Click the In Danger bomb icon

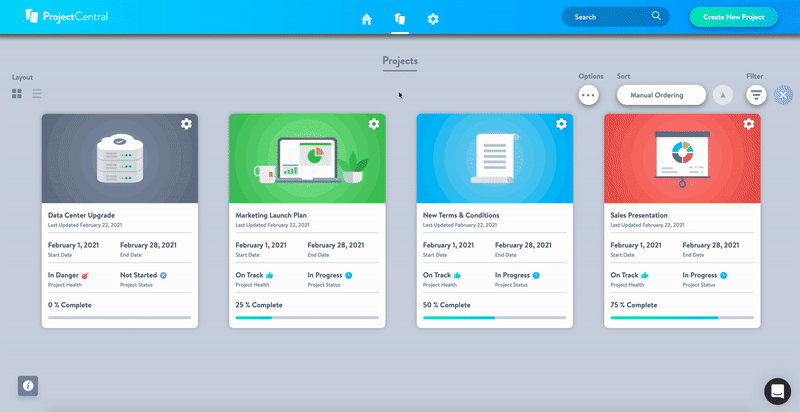click(85, 275)
